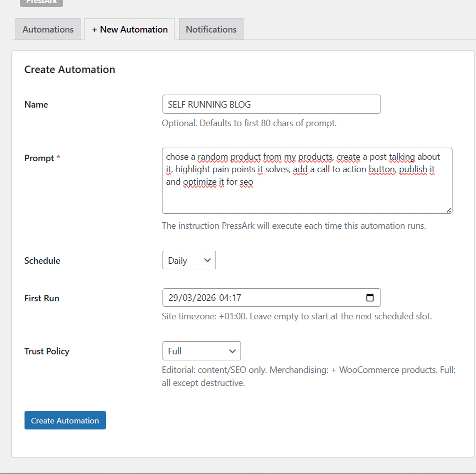Click the Name input field
Image resolution: width=476 pixels, height=474 pixels.
[271, 104]
